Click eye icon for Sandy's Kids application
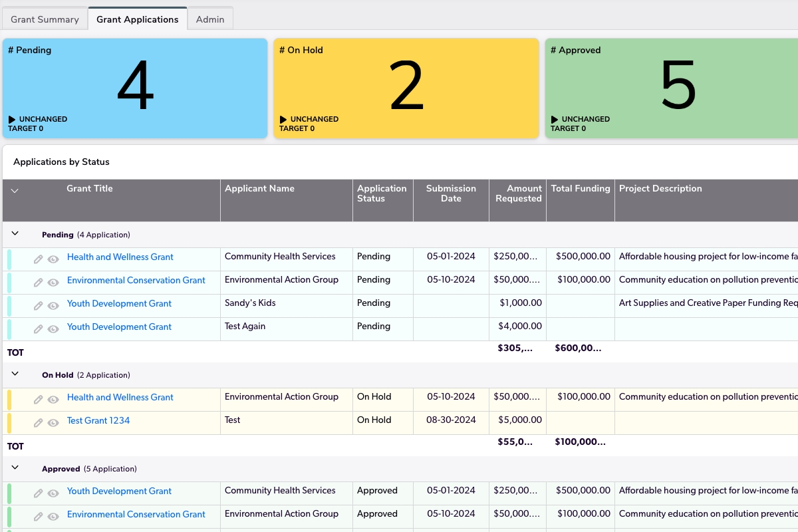The image size is (798, 532). [x=53, y=306]
